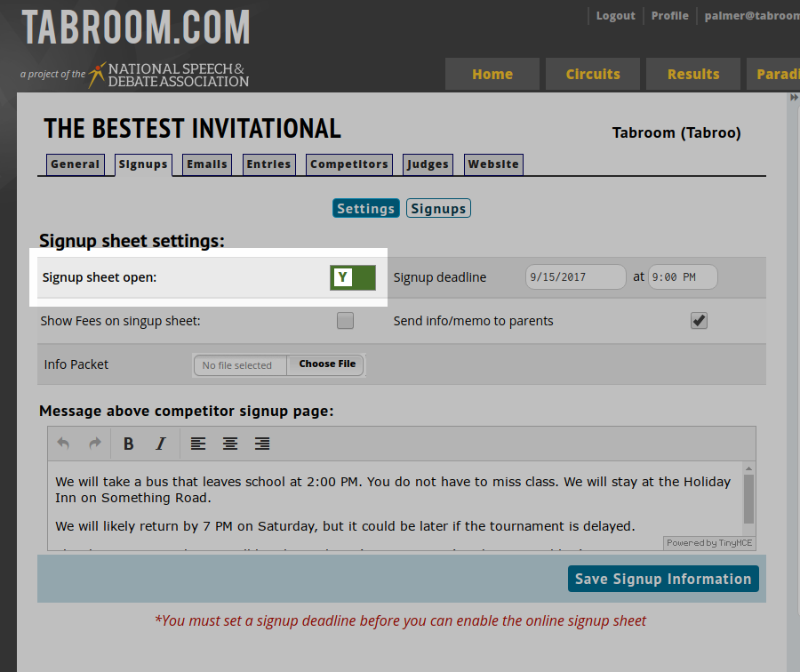Center align the message text
The height and width of the screenshot is (672, 800).
point(230,444)
